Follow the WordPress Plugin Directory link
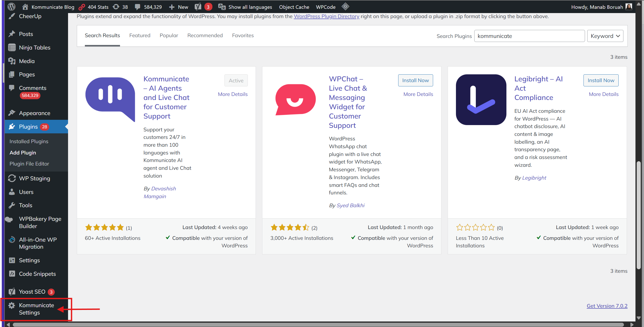 (326, 16)
